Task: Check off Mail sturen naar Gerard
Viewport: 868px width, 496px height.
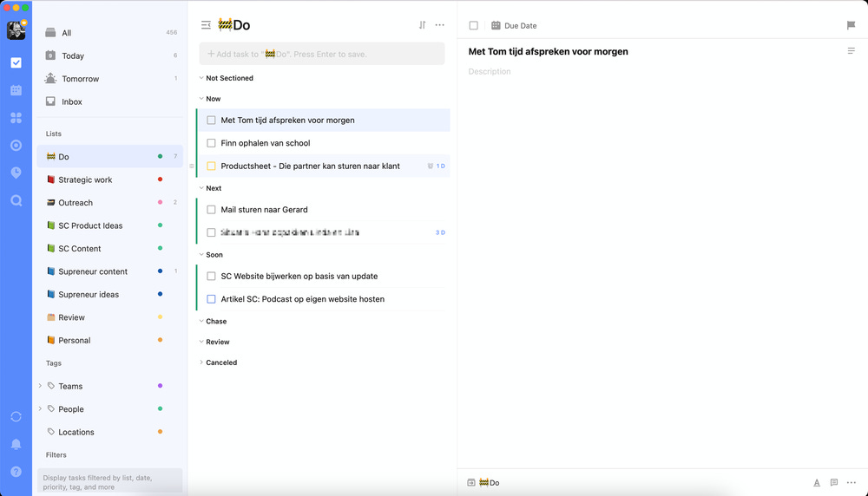Action: tap(211, 210)
